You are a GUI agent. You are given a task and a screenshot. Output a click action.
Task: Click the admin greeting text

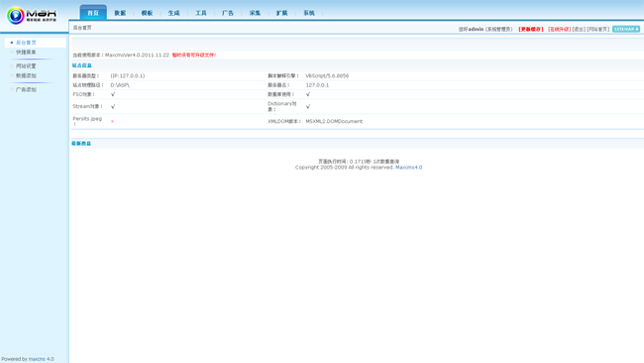(x=485, y=29)
